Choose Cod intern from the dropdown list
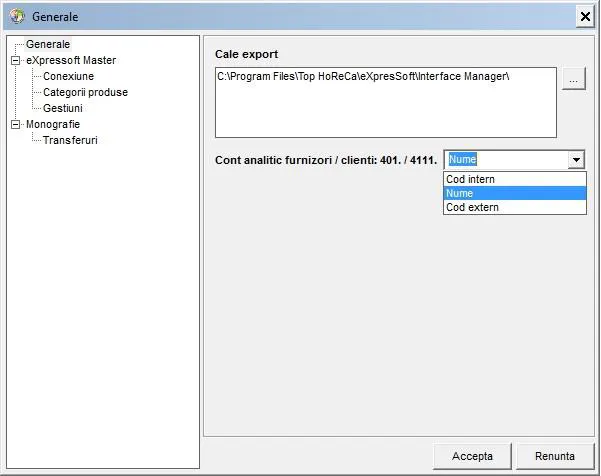The height and width of the screenshot is (476, 601). 515,179
